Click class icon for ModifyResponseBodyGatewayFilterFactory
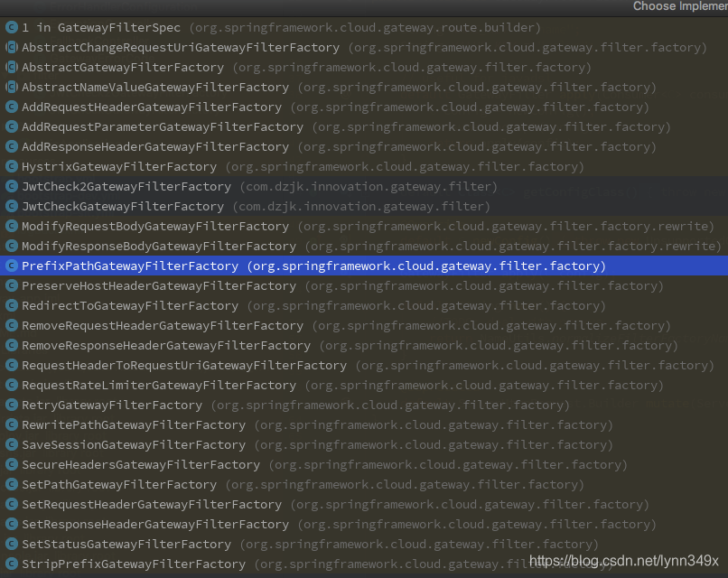 [x=12, y=246]
